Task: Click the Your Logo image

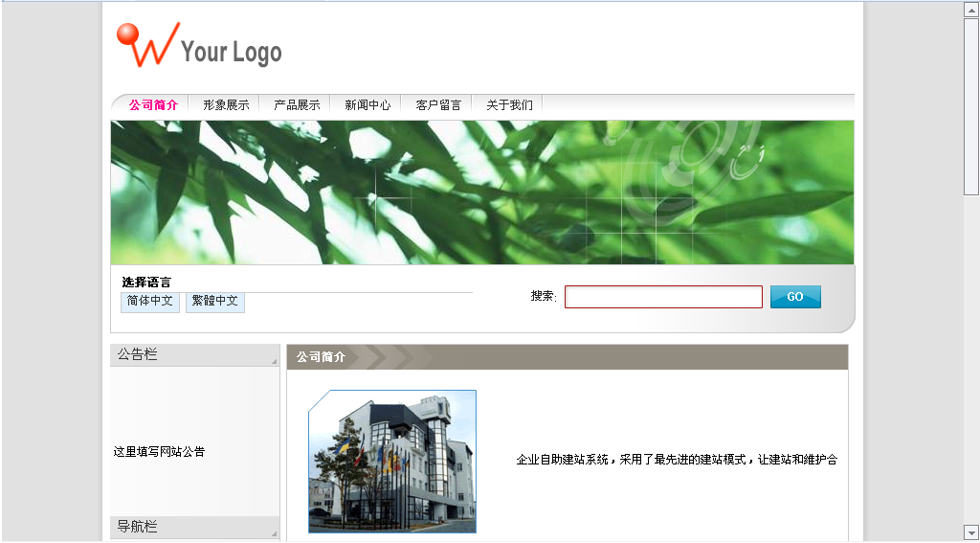Action: click(199, 46)
